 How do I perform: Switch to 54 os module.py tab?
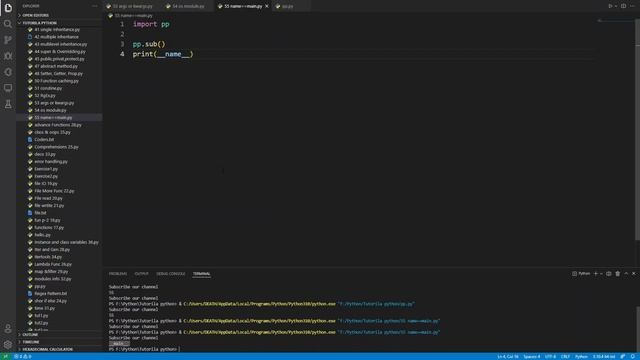pyautogui.click(x=187, y=6)
